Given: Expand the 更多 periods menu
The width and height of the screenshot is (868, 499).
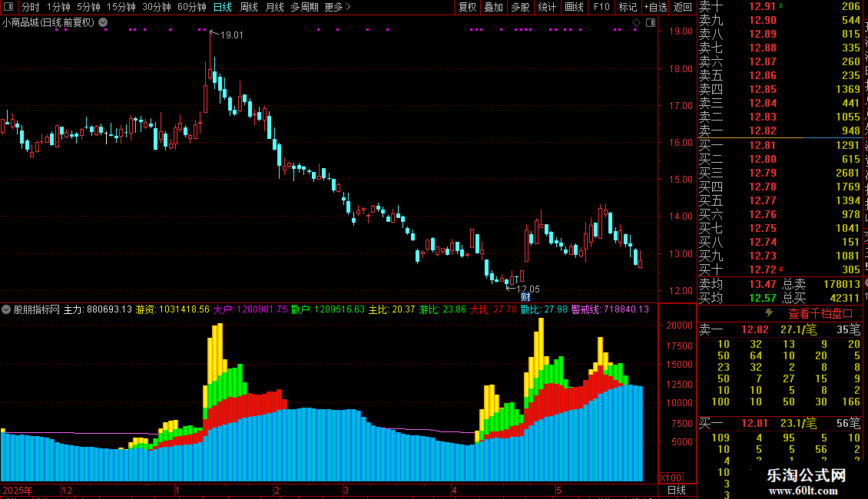Looking at the screenshot, I should (x=337, y=7).
